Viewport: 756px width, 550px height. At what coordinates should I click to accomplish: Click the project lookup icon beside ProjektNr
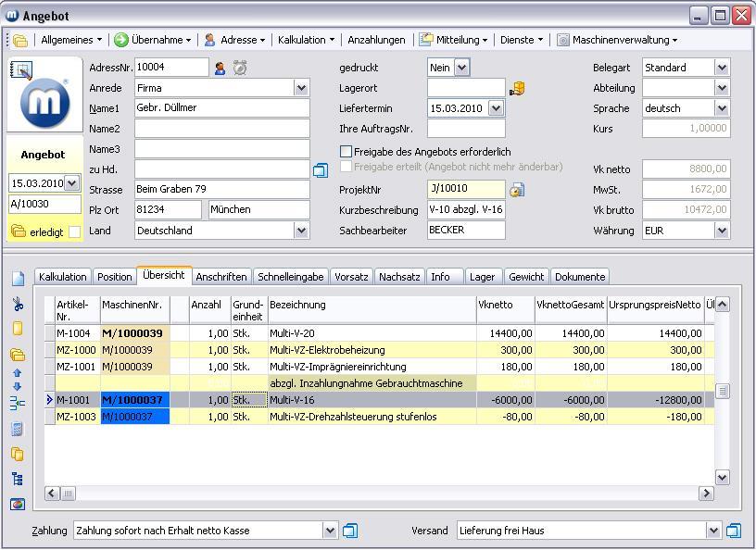(x=517, y=190)
